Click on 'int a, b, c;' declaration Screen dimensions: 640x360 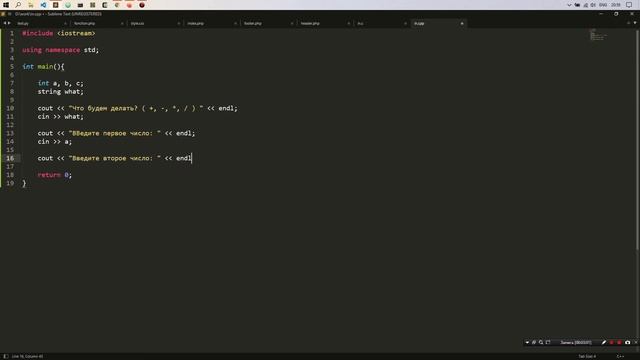[x=60, y=83]
